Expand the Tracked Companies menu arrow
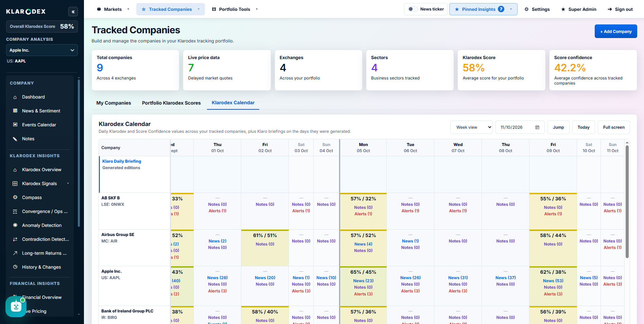The image size is (644, 324). pyautogui.click(x=198, y=9)
